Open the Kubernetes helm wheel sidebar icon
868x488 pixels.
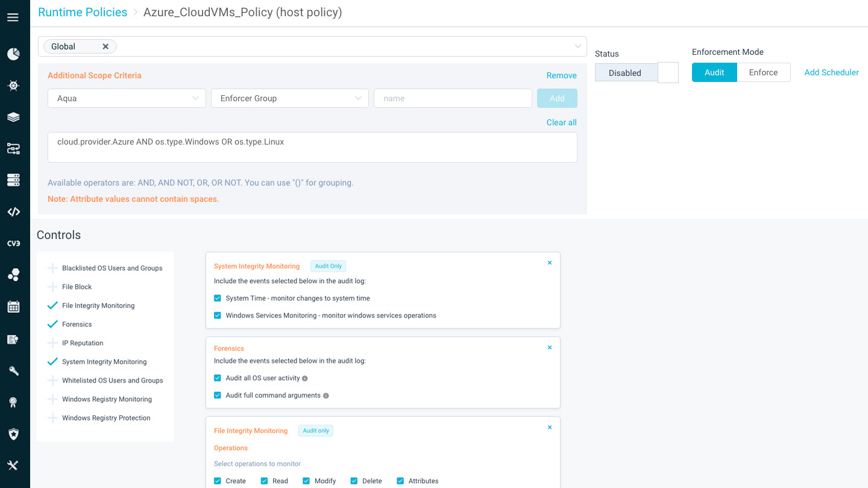click(13, 86)
